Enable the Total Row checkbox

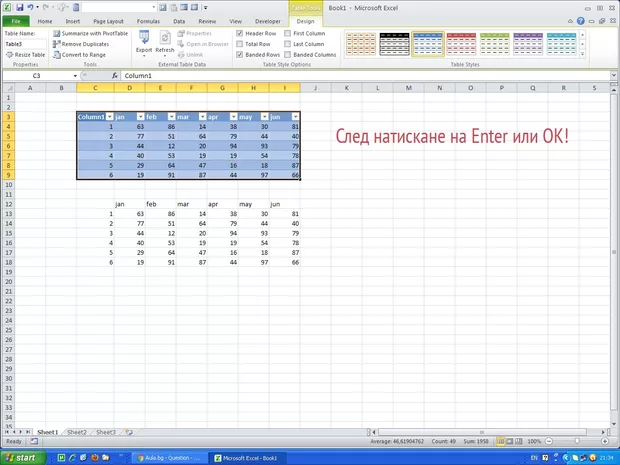239,44
